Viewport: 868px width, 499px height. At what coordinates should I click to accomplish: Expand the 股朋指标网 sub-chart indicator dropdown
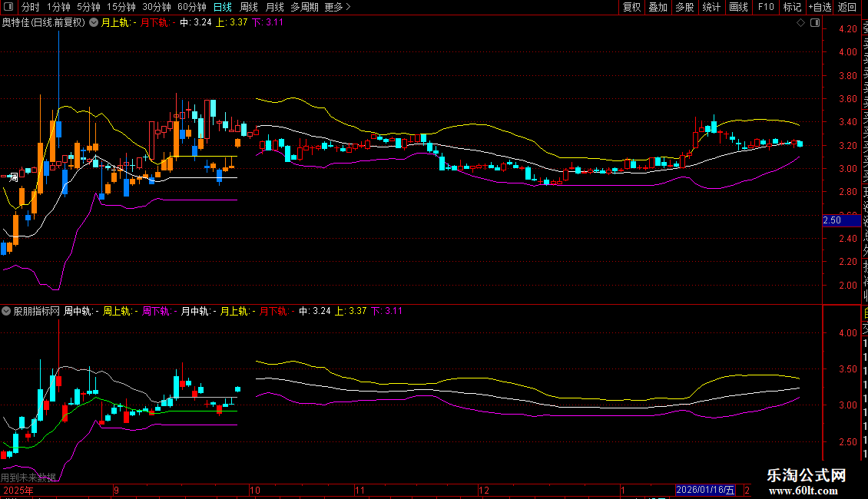(6, 312)
